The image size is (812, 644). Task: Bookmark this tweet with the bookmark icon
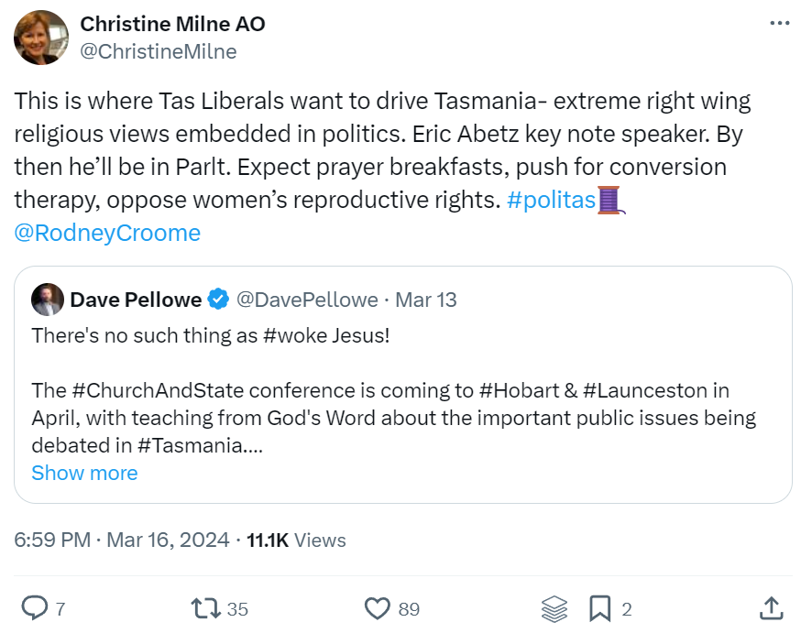pos(600,608)
